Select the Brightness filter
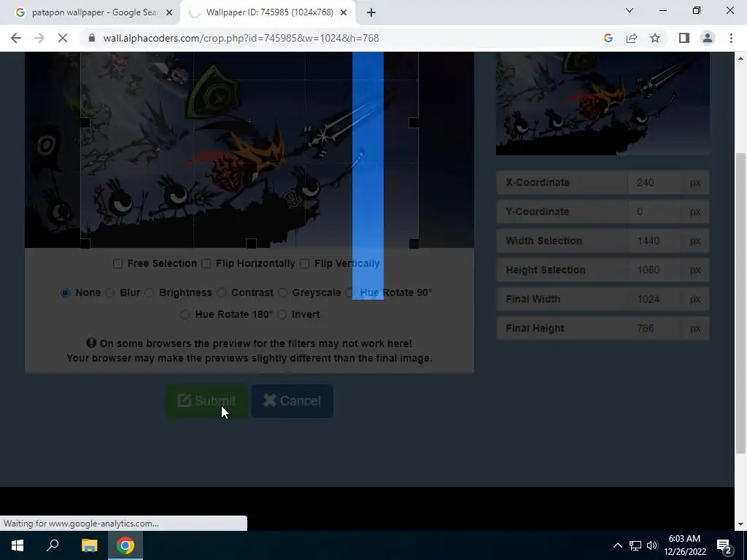Image resolution: width=747 pixels, height=560 pixels. (x=149, y=292)
